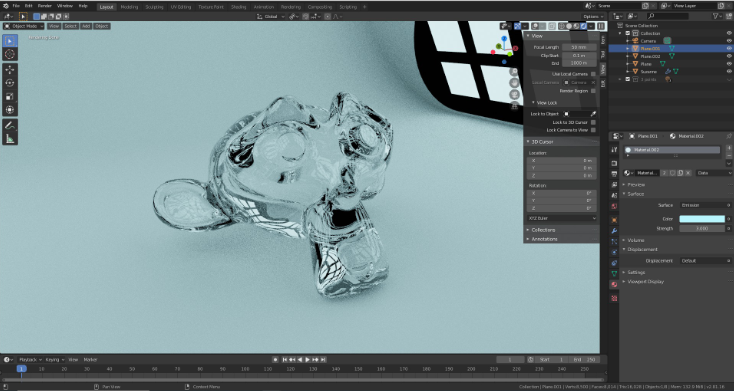Open the Render menu
Image resolution: width=734 pixels, height=391 pixels.
pyautogui.click(x=44, y=6)
